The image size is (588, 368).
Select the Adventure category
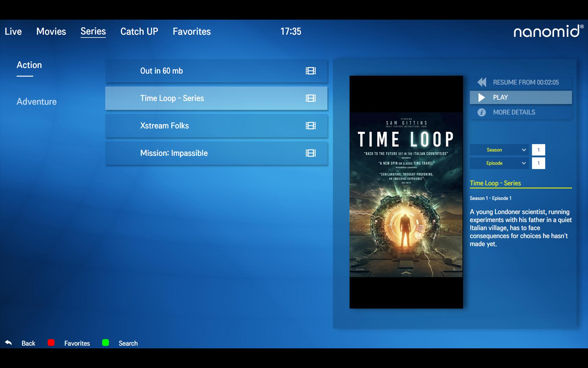(x=36, y=102)
